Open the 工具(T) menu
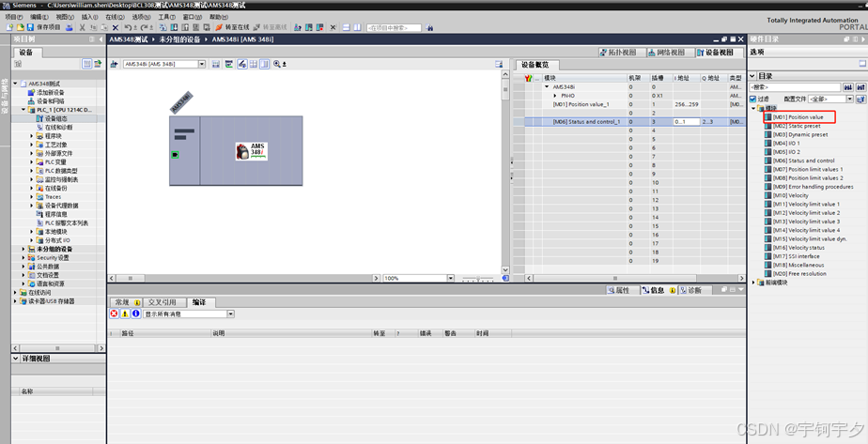868x444 pixels. (x=166, y=17)
